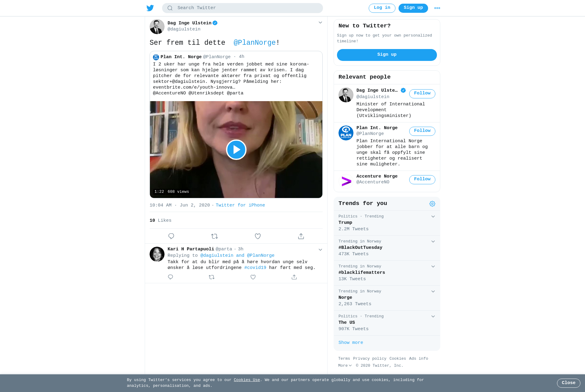Click Kari H Partapuoli's name
The height and width of the screenshot is (392, 585).
191,249
